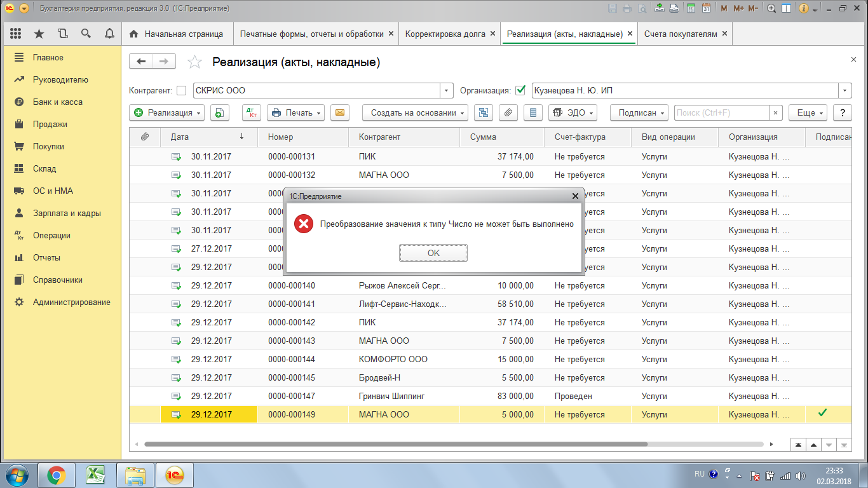Image resolution: width=868 pixels, height=488 pixels.
Task: Open the document report icon next to paperclip
Action: 533,112
